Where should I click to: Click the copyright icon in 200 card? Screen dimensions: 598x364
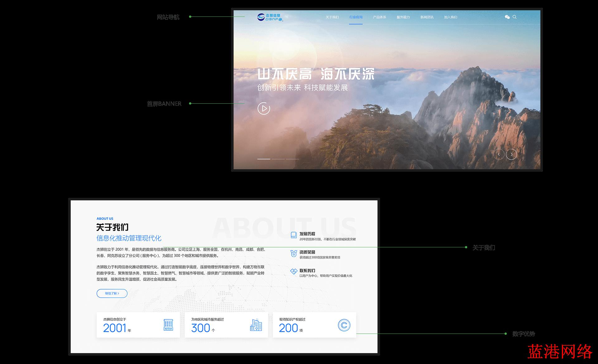pos(344,325)
